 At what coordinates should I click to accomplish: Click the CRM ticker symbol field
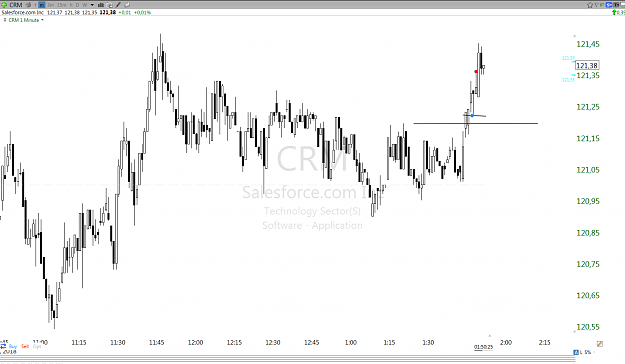tap(16, 5)
